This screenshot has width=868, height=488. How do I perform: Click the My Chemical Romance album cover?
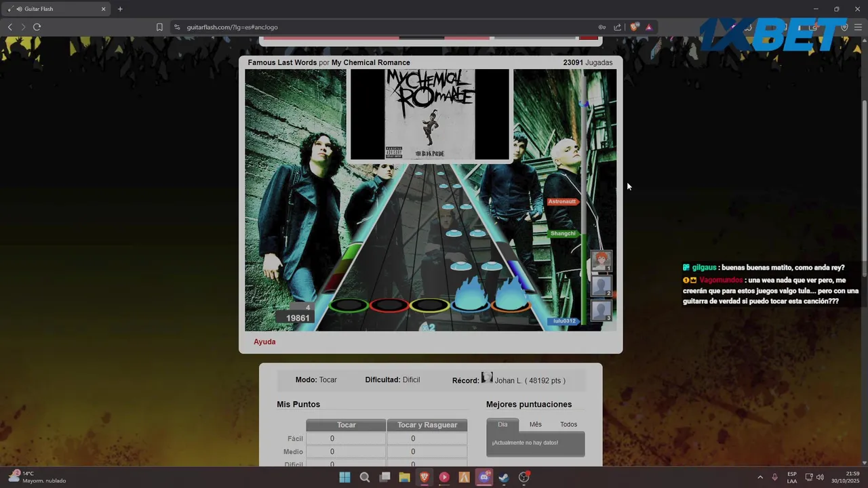coord(430,114)
